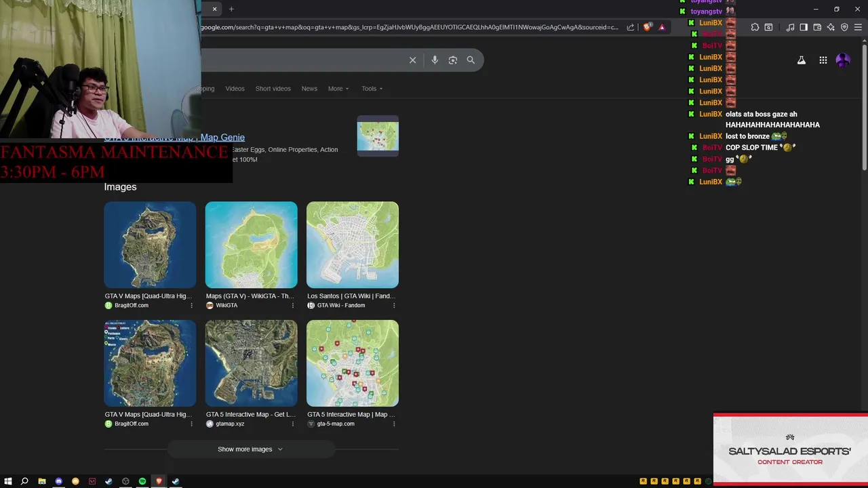Open the gta-5-map.com image thumbnail
The image size is (868, 488).
coord(353,363)
